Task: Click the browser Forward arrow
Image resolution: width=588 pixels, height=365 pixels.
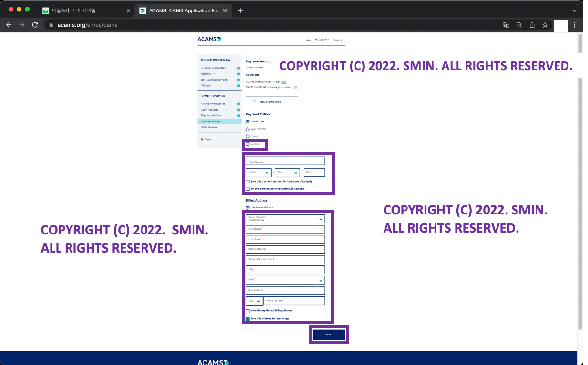Action: point(22,25)
